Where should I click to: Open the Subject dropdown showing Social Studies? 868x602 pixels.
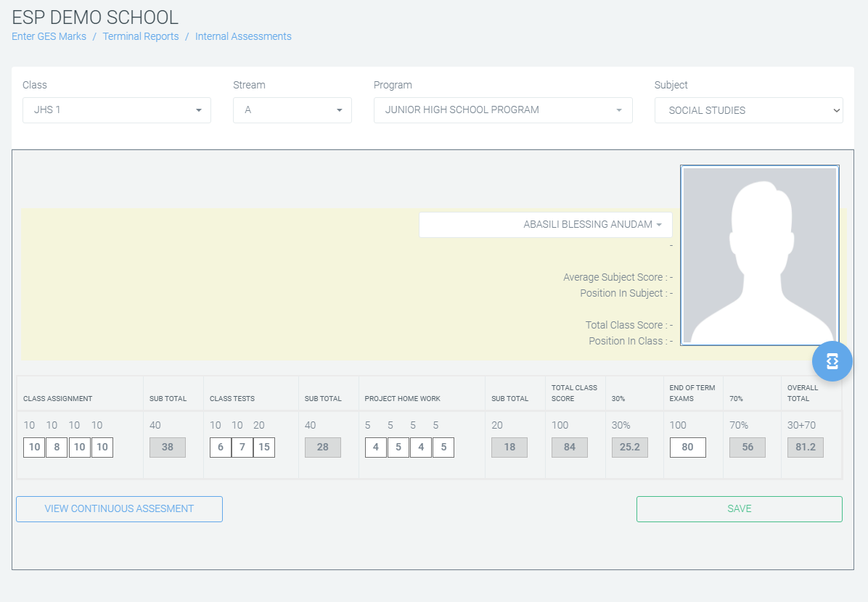coord(748,110)
